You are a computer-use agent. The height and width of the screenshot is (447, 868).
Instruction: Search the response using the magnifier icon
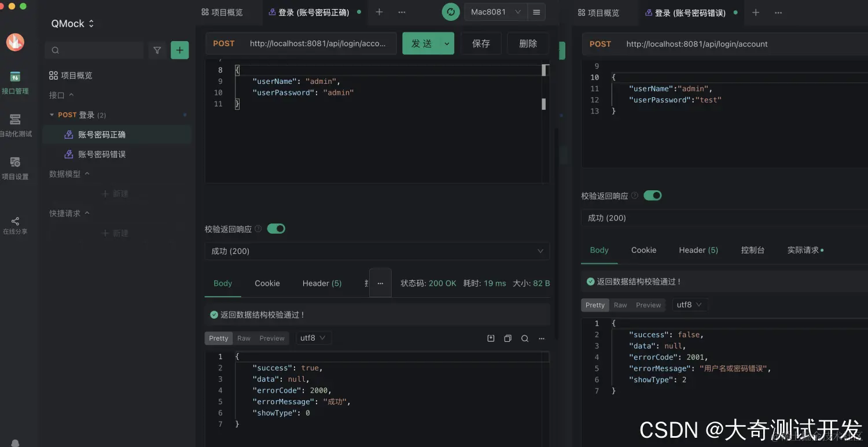524,338
